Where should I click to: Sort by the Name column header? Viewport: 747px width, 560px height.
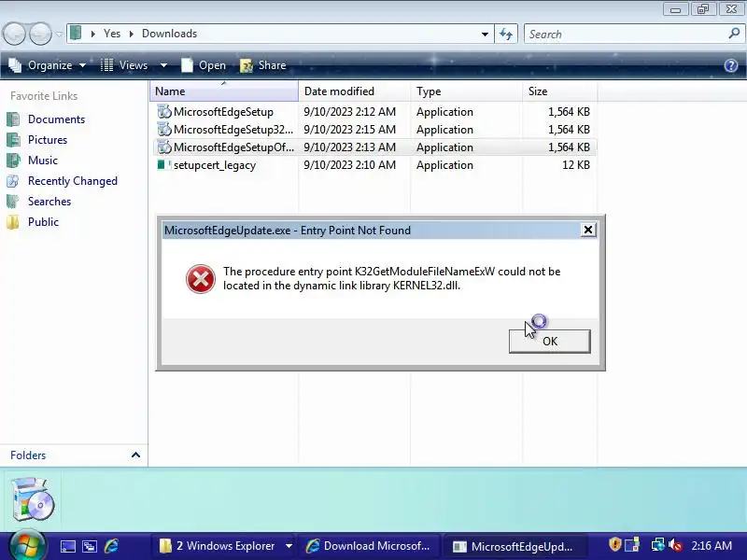pyautogui.click(x=224, y=91)
